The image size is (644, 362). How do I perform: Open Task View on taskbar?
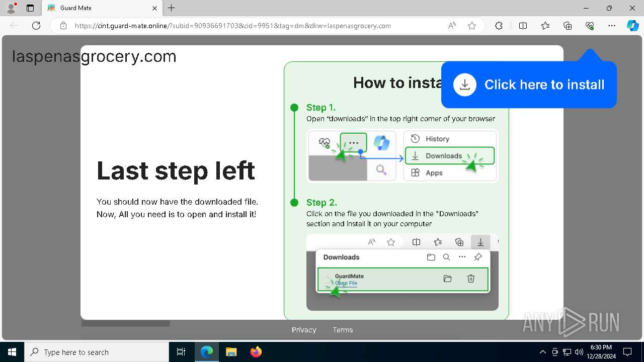(x=181, y=352)
